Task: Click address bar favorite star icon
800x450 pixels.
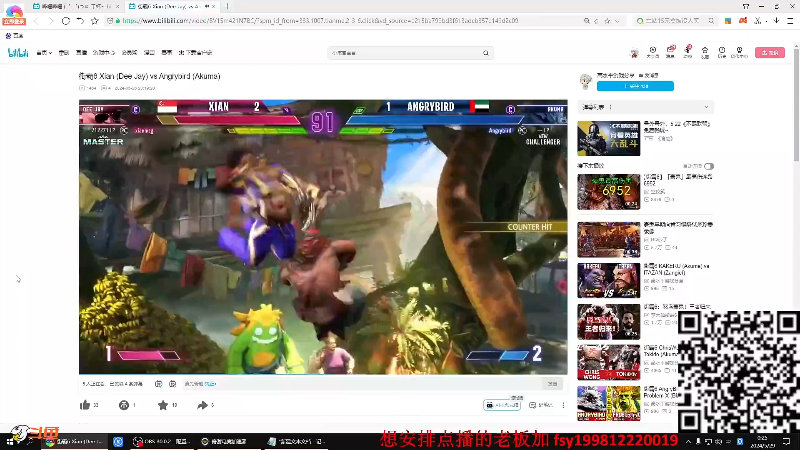Action: 607,21
